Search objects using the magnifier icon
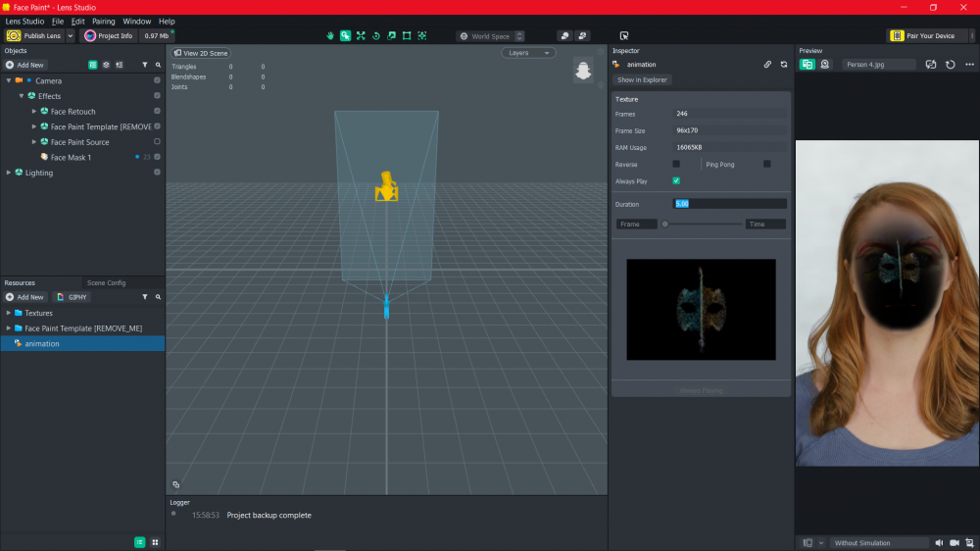The width and height of the screenshot is (980, 551). point(158,65)
